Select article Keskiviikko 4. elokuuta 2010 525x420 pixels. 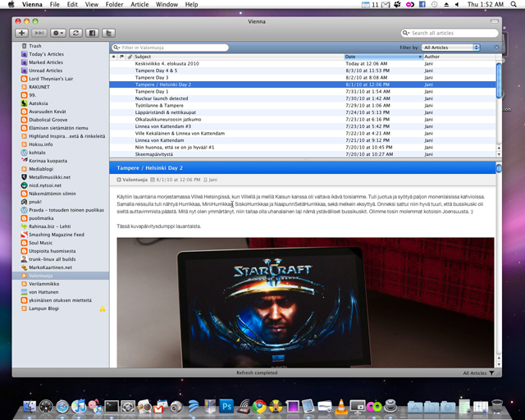pyautogui.click(x=303, y=64)
